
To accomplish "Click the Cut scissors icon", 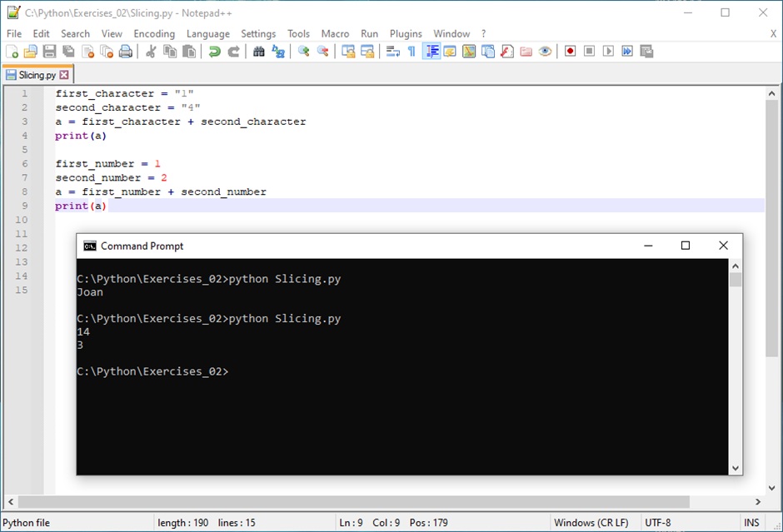I will (x=151, y=52).
